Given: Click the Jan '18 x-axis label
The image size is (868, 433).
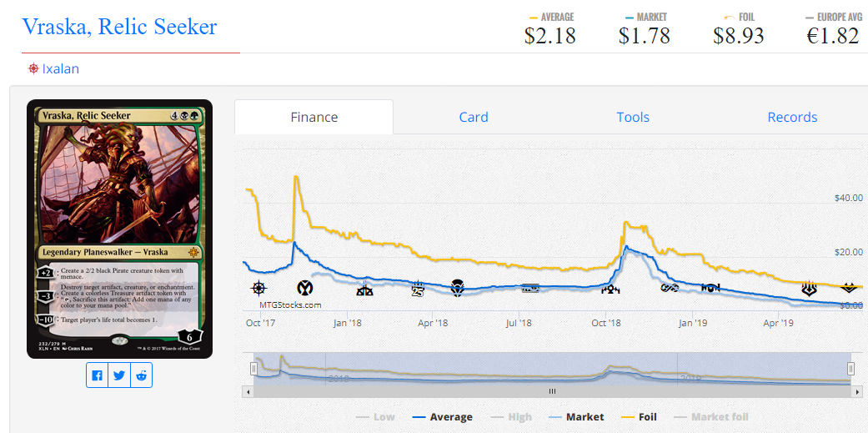Looking at the screenshot, I should pyautogui.click(x=347, y=323).
